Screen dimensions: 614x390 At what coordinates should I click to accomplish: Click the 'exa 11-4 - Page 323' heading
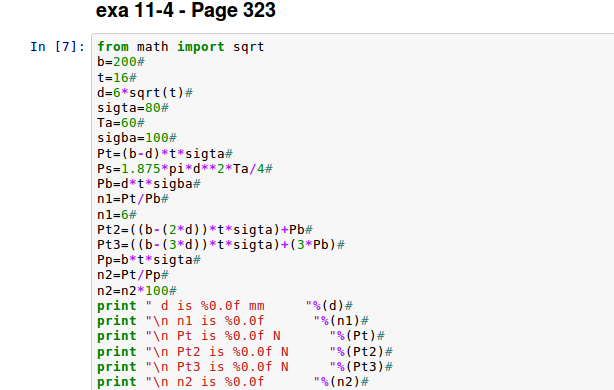[186, 10]
